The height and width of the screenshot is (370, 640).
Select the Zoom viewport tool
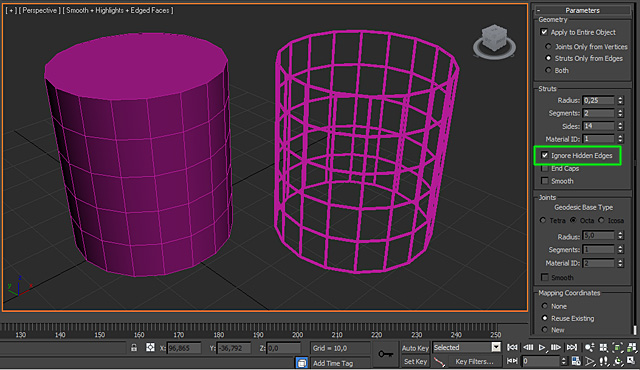point(590,347)
